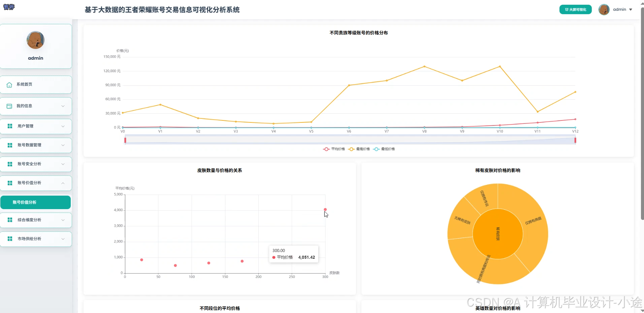Click the right handle of chart zoom slider
644x313 pixels.
(575, 140)
